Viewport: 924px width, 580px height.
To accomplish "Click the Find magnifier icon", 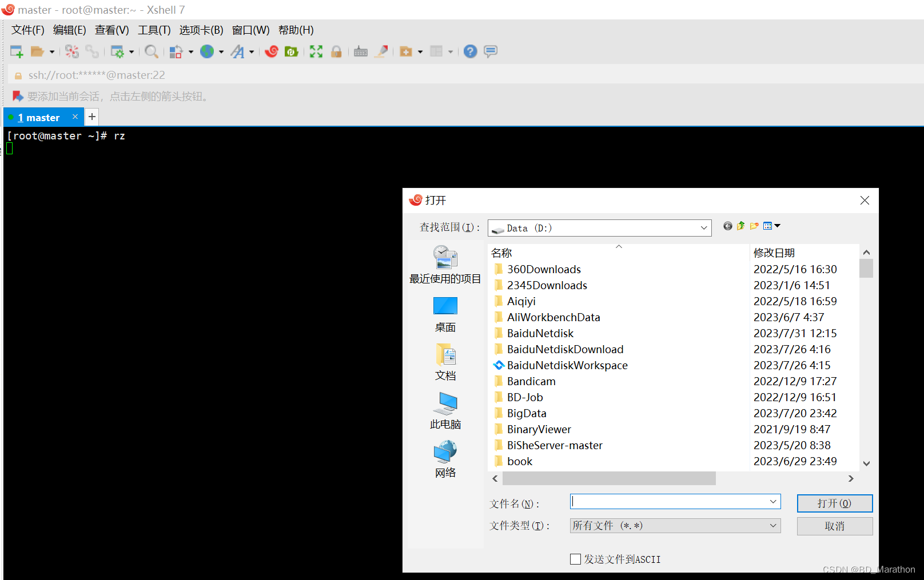I will [152, 51].
